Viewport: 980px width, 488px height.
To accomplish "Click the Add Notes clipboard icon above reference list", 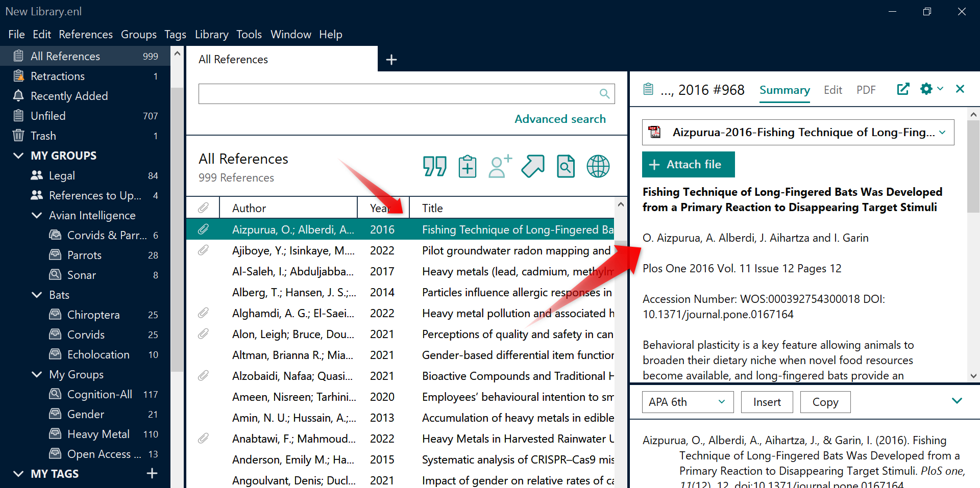I will pyautogui.click(x=467, y=166).
